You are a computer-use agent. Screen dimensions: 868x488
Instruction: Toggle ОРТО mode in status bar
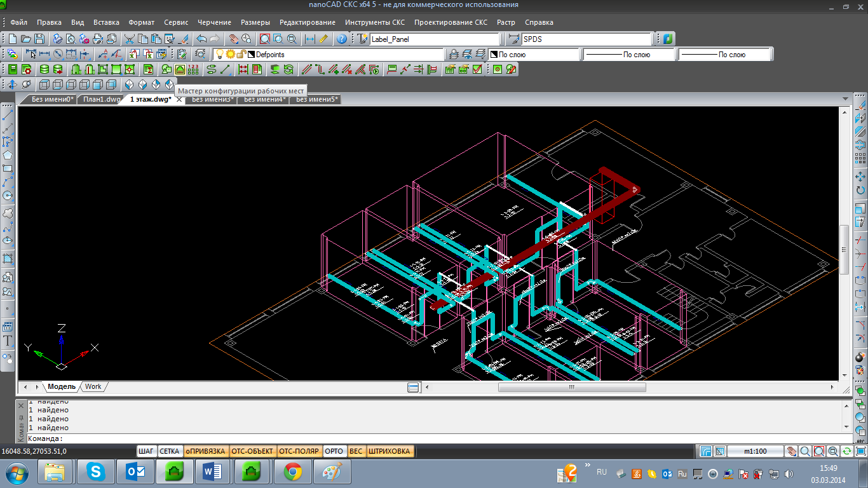334,451
